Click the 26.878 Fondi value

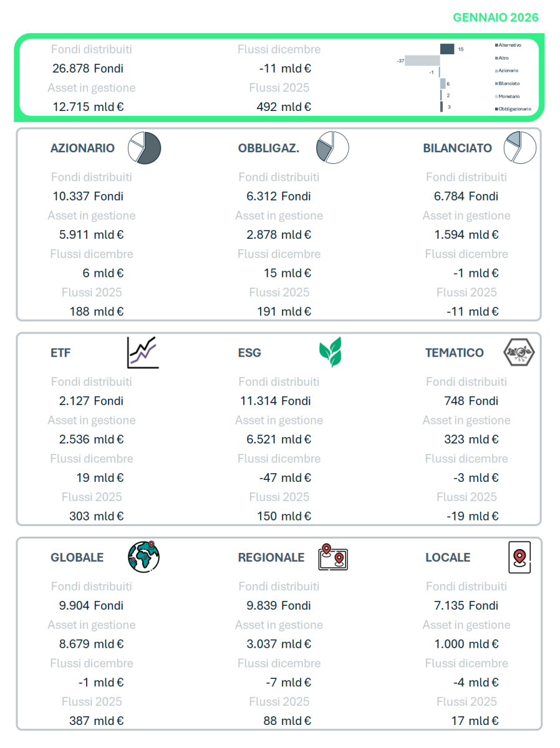point(88,69)
